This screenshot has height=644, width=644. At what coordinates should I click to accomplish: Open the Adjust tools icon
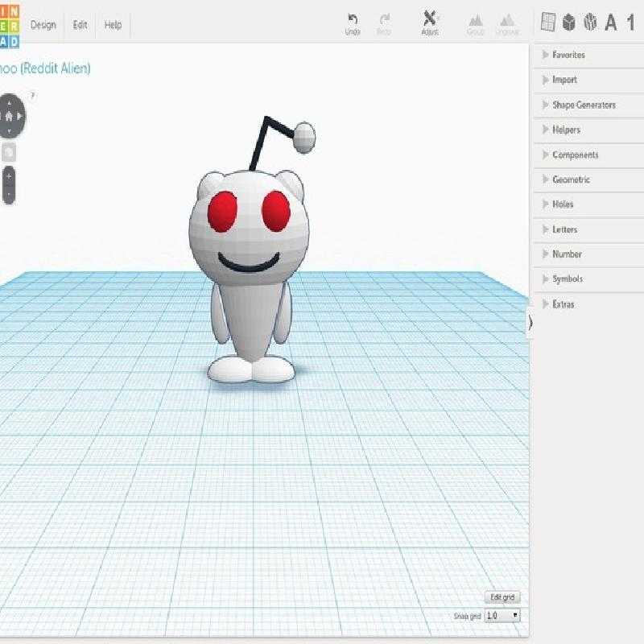[430, 19]
